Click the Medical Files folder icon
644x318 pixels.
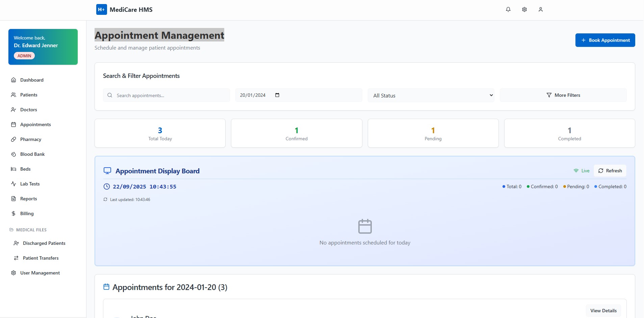pos(11,230)
